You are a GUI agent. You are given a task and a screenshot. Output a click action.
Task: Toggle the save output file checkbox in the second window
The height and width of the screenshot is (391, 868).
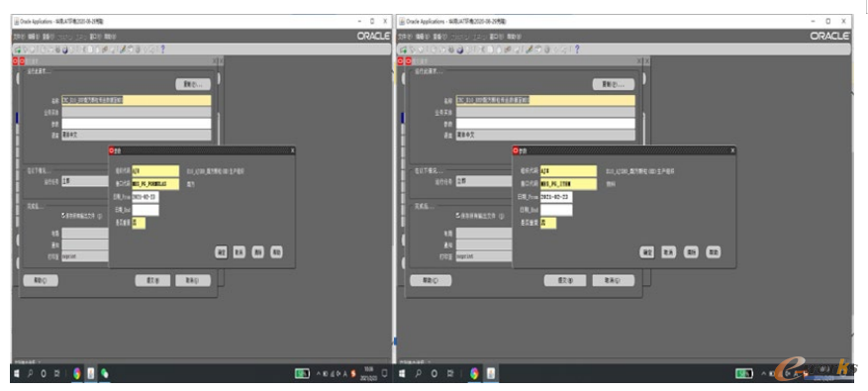pyautogui.click(x=458, y=216)
